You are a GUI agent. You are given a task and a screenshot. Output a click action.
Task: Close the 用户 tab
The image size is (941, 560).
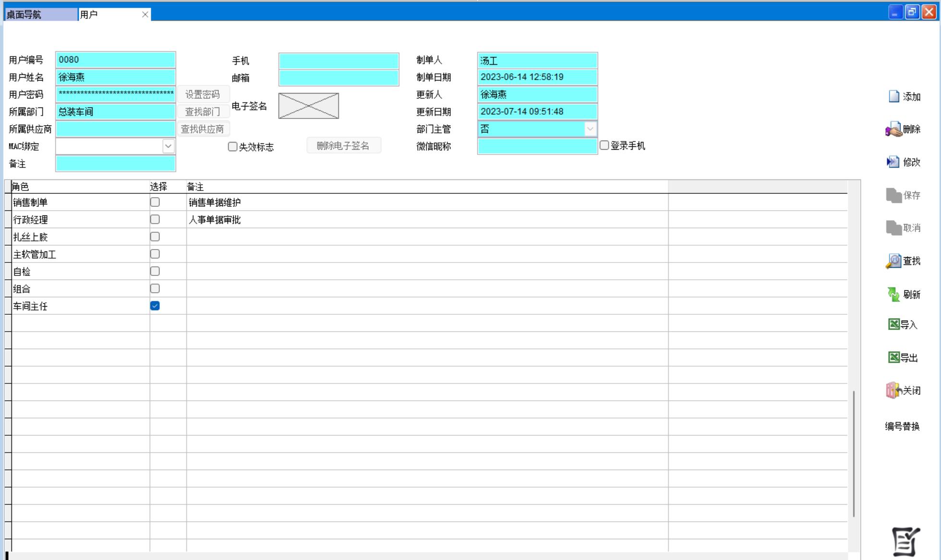pyautogui.click(x=145, y=14)
